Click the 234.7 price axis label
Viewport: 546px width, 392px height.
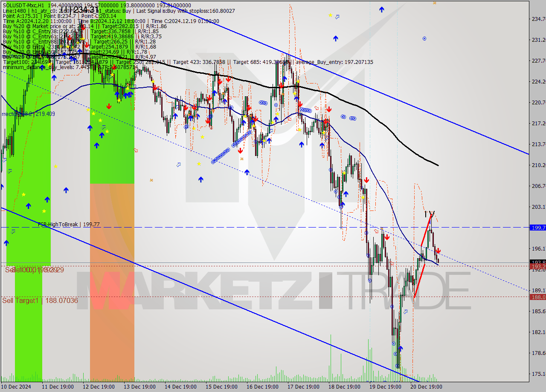click(x=539, y=19)
